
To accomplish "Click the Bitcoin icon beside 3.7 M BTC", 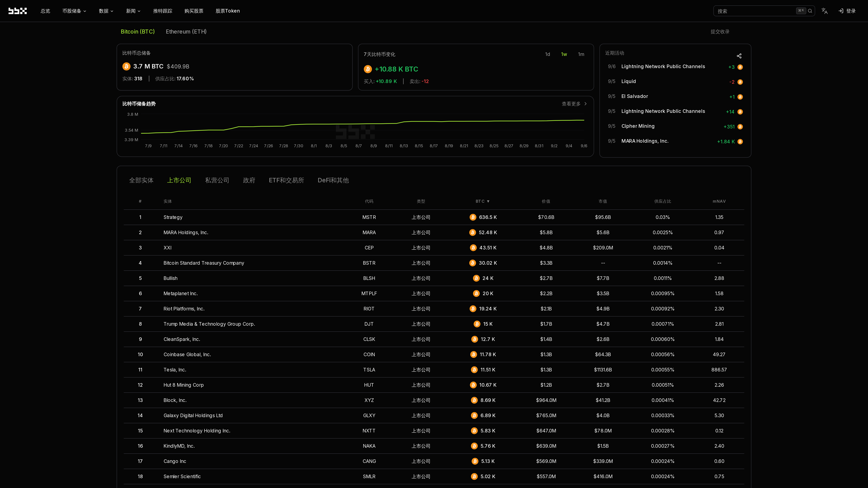I will click(126, 66).
